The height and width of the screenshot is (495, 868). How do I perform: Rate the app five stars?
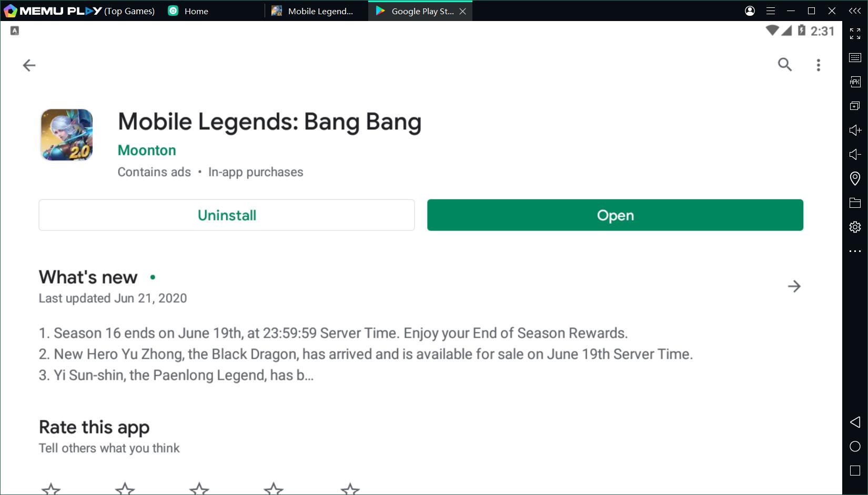[x=350, y=489]
